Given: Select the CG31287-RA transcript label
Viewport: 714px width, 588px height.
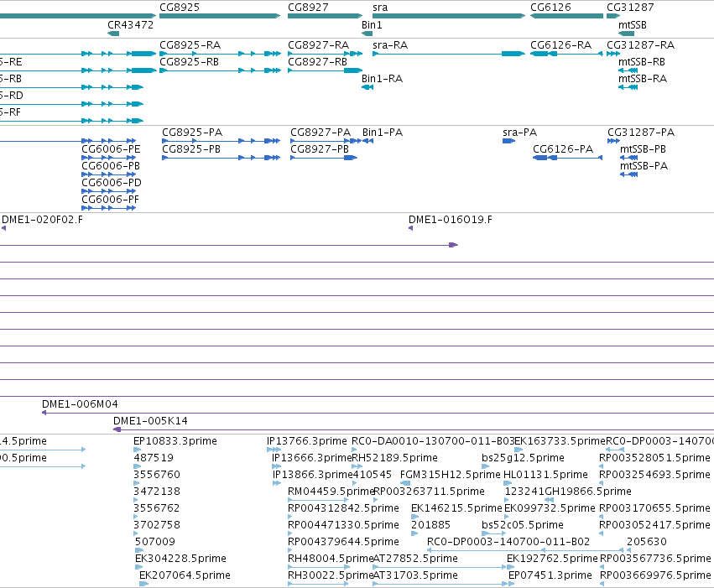Looking at the screenshot, I should tap(641, 45).
